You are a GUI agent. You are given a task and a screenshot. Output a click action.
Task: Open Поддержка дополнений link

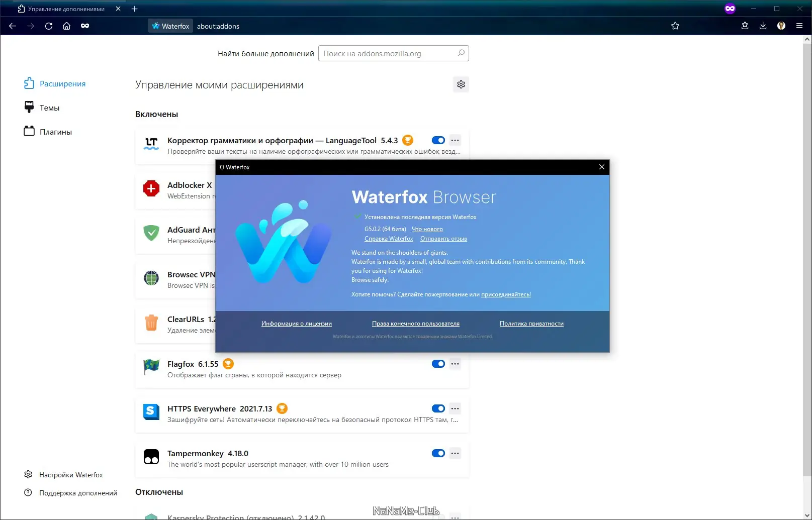[x=70, y=493]
